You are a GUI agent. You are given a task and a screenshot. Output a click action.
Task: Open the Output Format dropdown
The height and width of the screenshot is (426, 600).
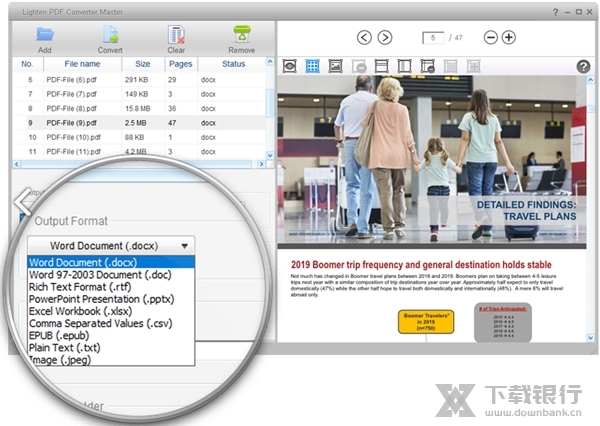(x=111, y=245)
